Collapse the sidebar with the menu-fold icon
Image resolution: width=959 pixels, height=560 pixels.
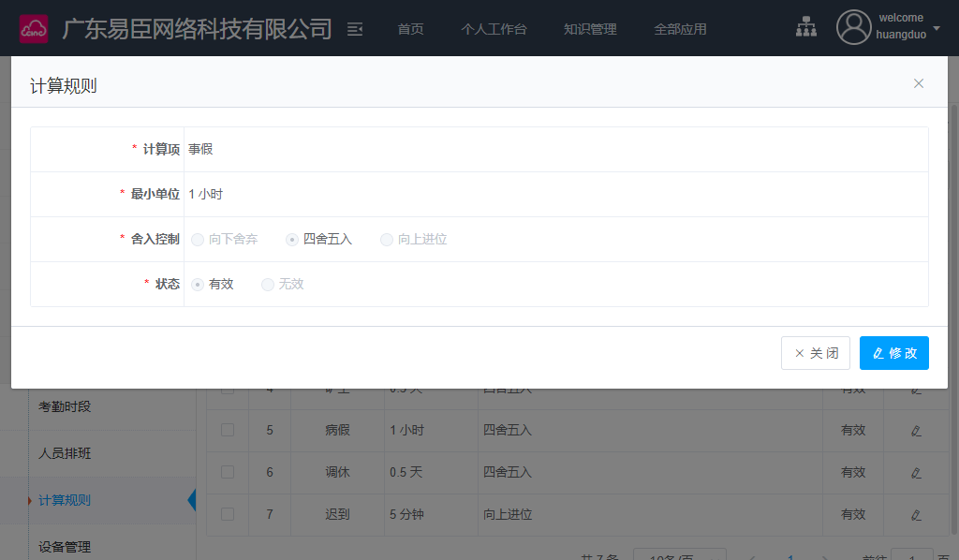pyautogui.click(x=355, y=29)
